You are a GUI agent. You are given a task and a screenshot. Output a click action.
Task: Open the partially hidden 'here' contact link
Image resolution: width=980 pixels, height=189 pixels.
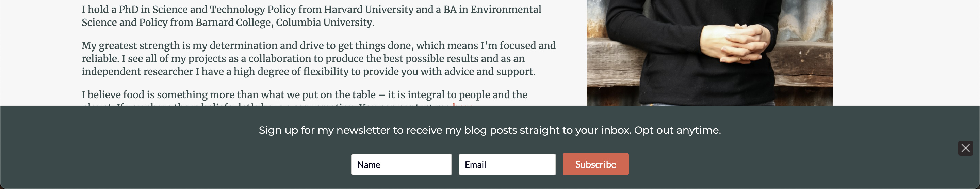tap(463, 104)
